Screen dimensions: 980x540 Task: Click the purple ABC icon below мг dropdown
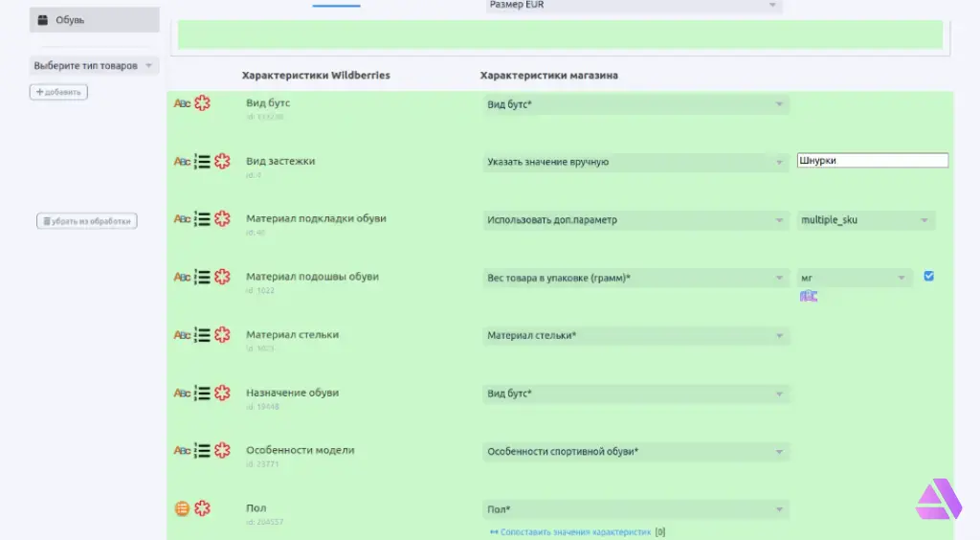click(x=809, y=296)
